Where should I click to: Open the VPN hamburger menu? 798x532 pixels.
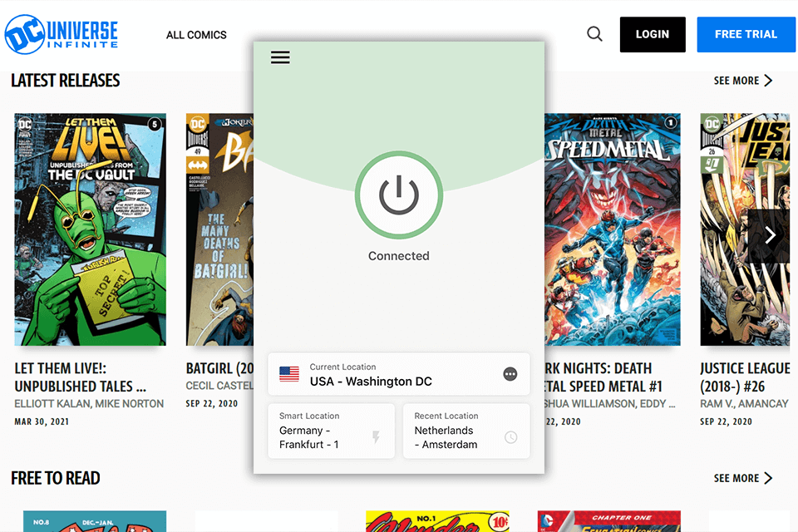[x=280, y=57]
